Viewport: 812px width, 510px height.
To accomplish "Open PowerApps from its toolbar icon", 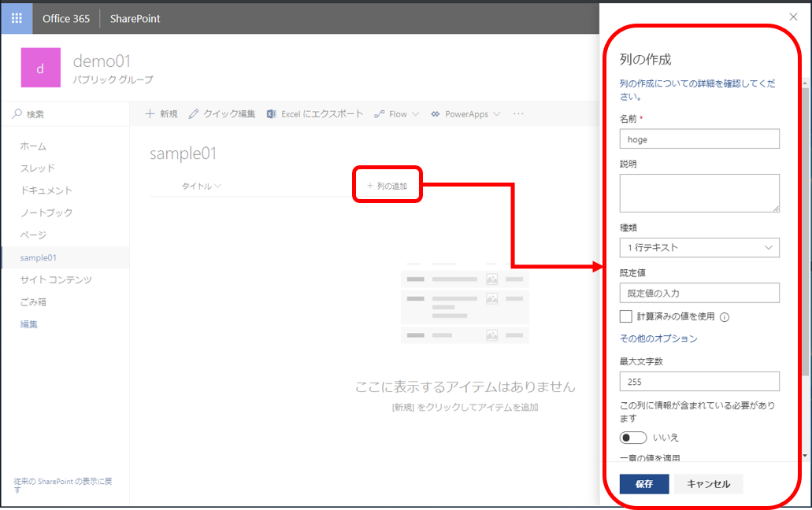I will click(434, 113).
